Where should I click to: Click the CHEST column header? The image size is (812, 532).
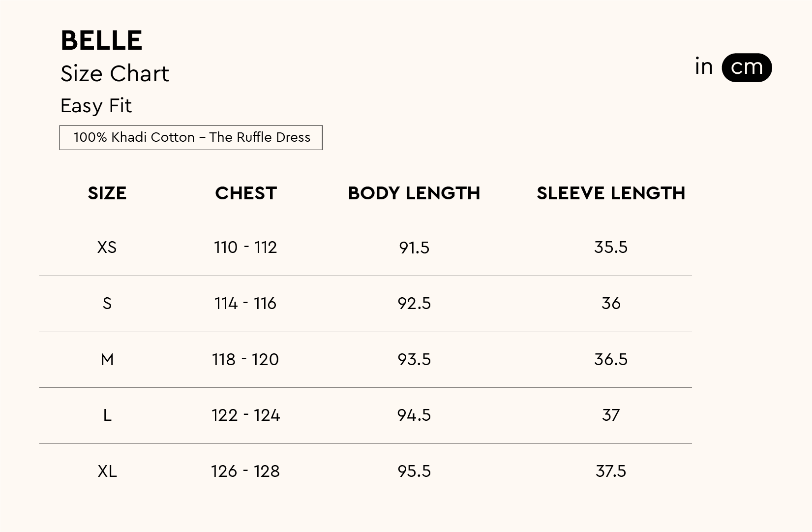pyautogui.click(x=246, y=193)
